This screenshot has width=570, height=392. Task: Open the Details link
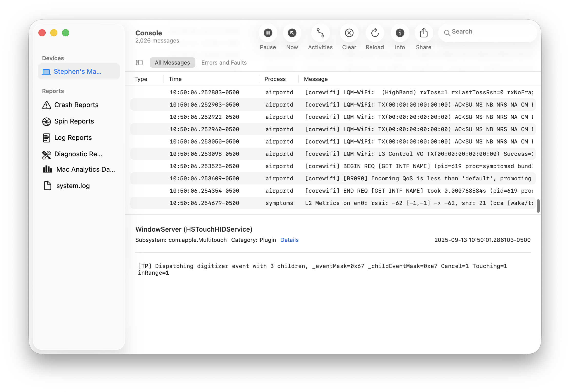(x=289, y=240)
